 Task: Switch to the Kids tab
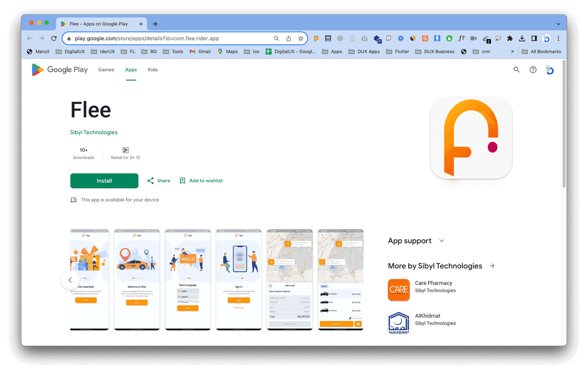tap(153, 69)
